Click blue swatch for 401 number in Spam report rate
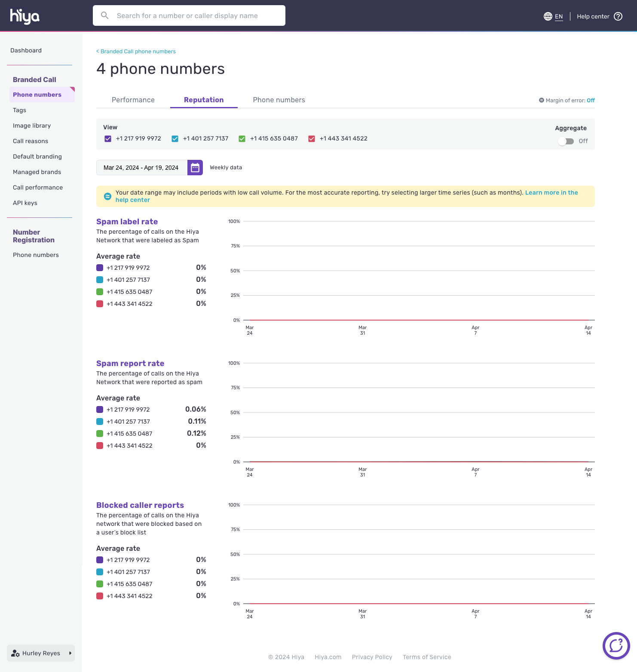This screenshot has width=637, height=672. [x=100, y=422]
